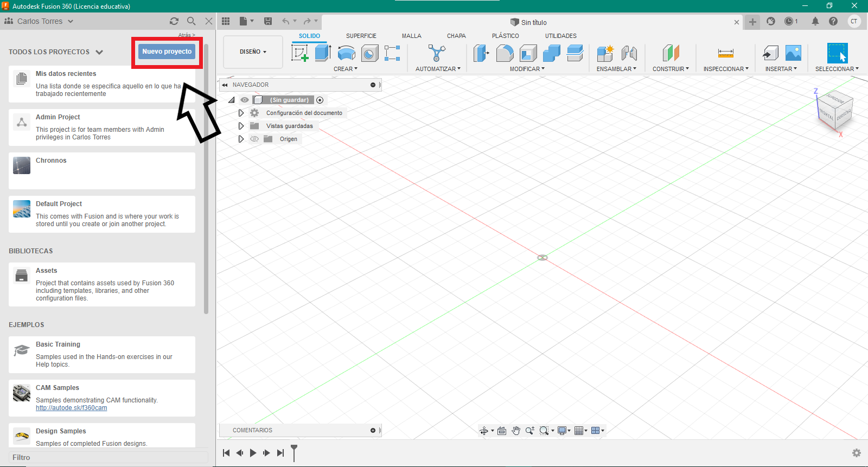This screenshot has height=467, width=868.
Task: Switch to the SUPERFICIE tab
Action: [x=361, y=36]
